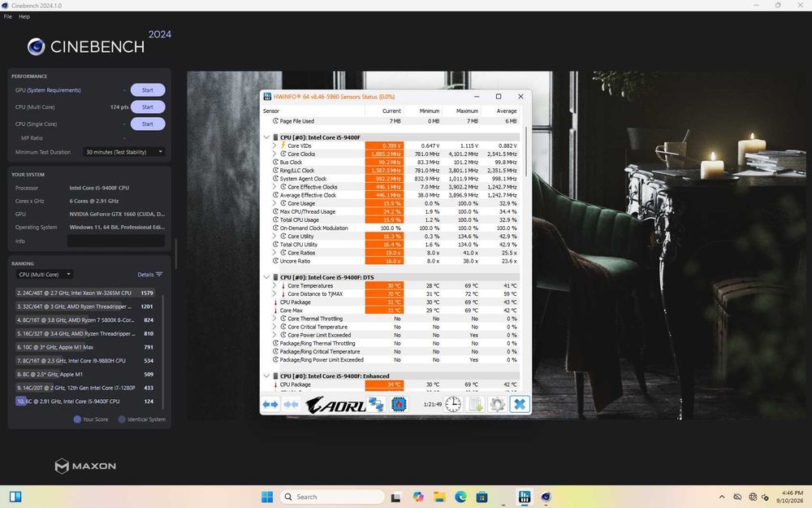Image resolution: width=812 pixels, height=508 pixels.
Task: Open HWiNFO remote network connection icon
Action: tap(377, 404)
